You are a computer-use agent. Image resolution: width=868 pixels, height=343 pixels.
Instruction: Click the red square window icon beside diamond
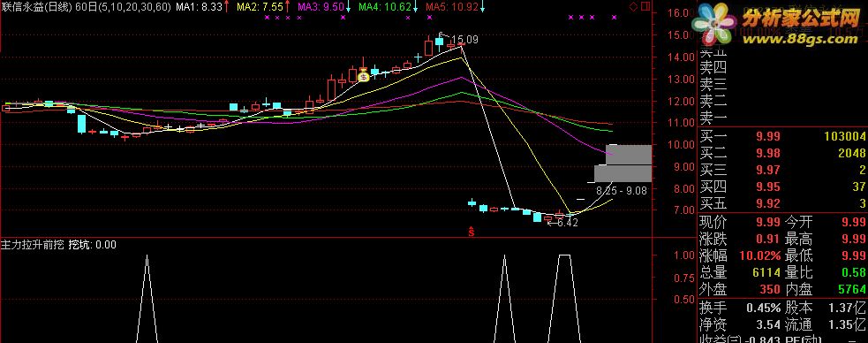(645, 7)
